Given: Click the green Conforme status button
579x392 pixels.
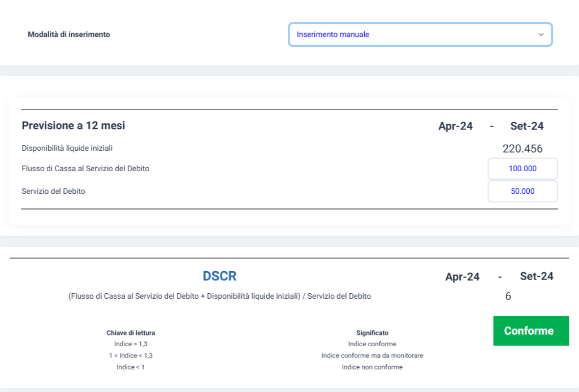Looking at the screenshot, I should pos(531,331).
